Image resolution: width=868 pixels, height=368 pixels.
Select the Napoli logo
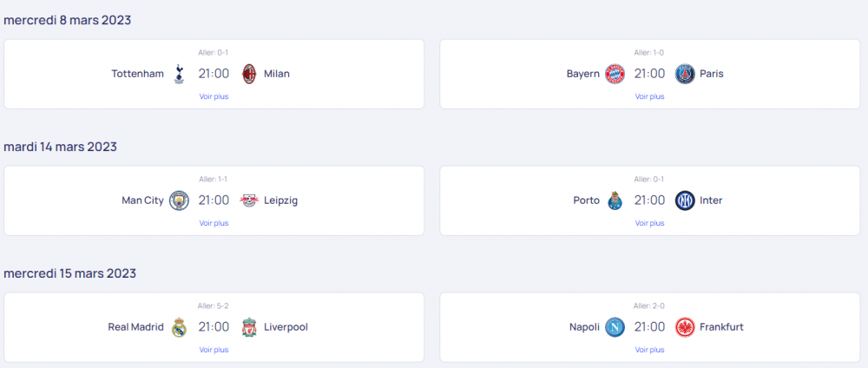pos(615,327)
